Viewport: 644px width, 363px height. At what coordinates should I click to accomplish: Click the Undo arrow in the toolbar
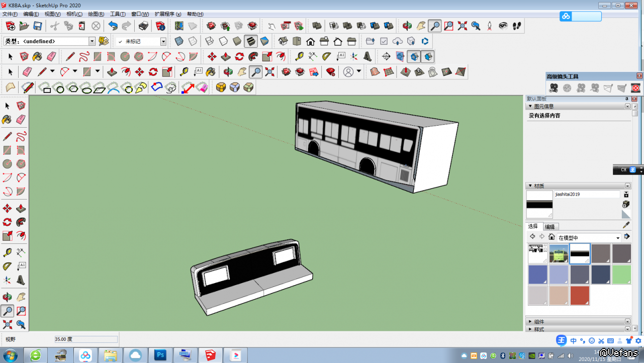[113, 26]
